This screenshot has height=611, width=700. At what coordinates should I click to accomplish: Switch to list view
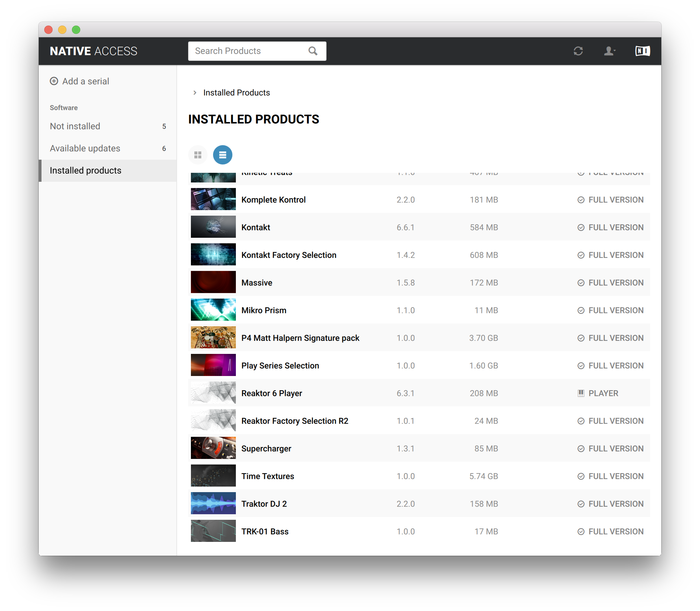(x=222, y=155)
